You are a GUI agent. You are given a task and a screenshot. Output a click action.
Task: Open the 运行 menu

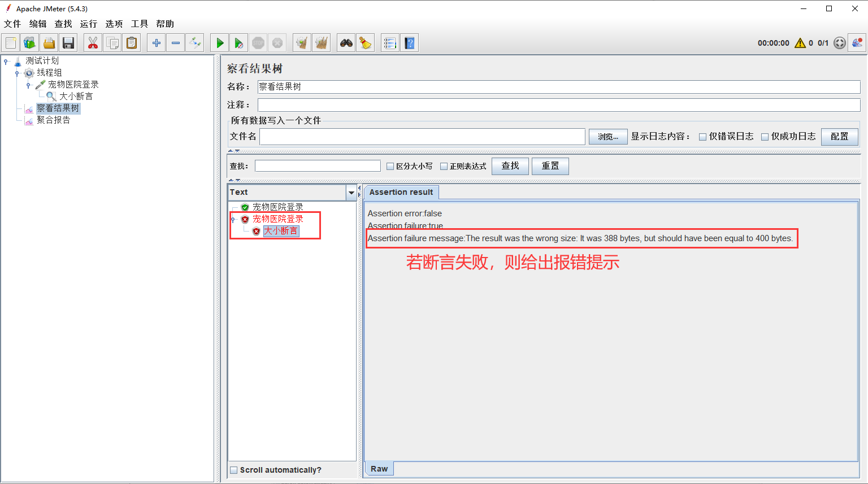pos(88,24)
